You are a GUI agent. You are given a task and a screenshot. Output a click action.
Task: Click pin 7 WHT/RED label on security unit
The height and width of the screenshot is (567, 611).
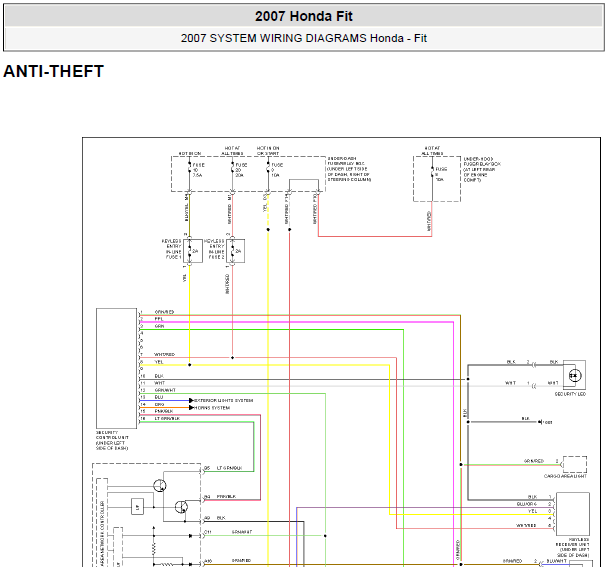point(164,354)
